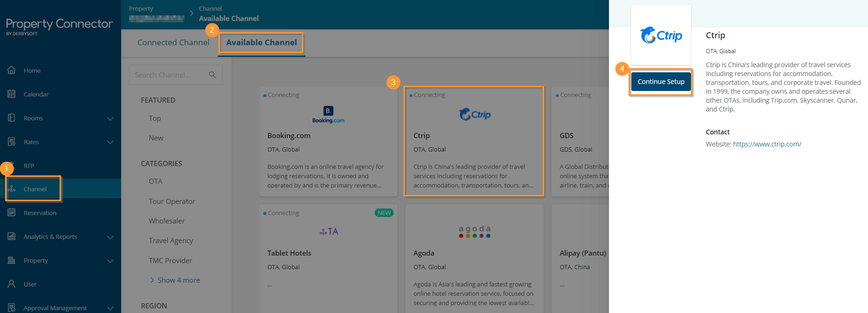This screenshot has height=313, width=868.
Task: Click Property in the breadcrumb
Action: pos(141,8)
